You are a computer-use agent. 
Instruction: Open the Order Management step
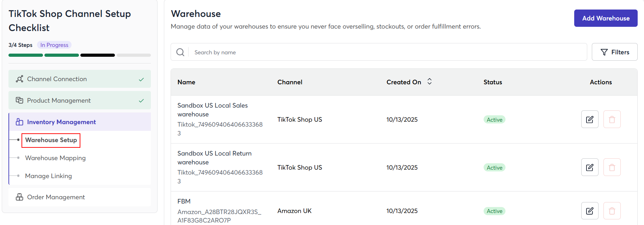point(80,197)
